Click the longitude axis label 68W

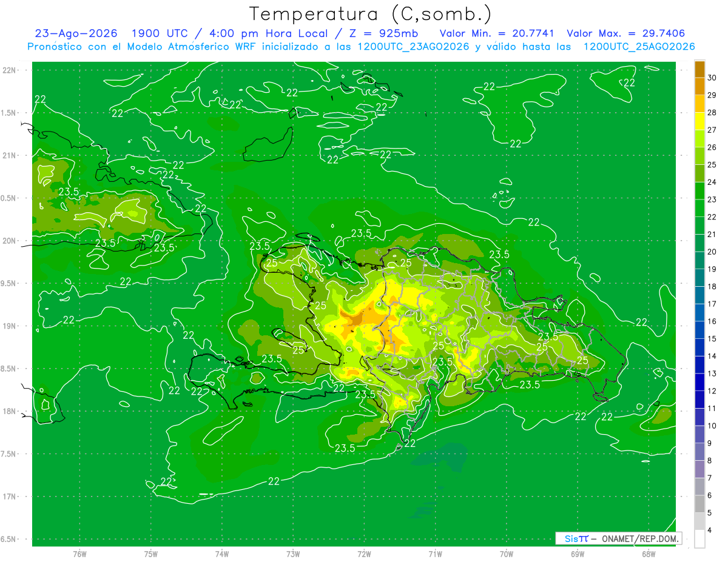click(x=648, y=554)
